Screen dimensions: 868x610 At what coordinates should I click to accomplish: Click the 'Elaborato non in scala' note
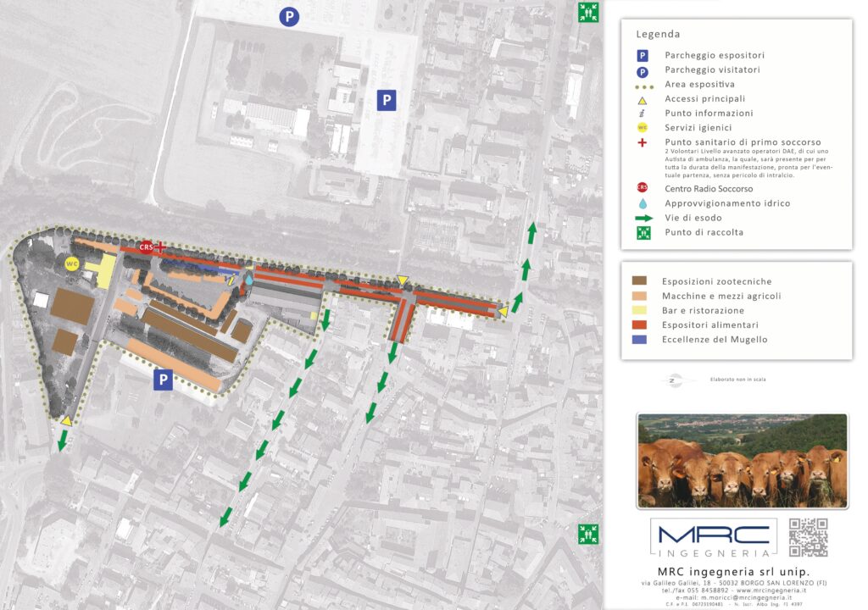[x=738, y=380]
